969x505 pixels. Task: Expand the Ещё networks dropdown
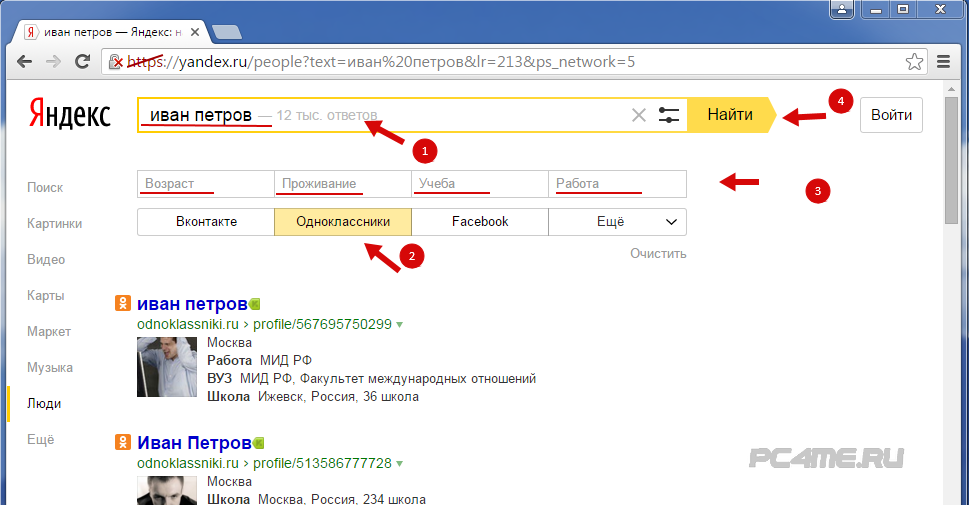coord(617,222)
